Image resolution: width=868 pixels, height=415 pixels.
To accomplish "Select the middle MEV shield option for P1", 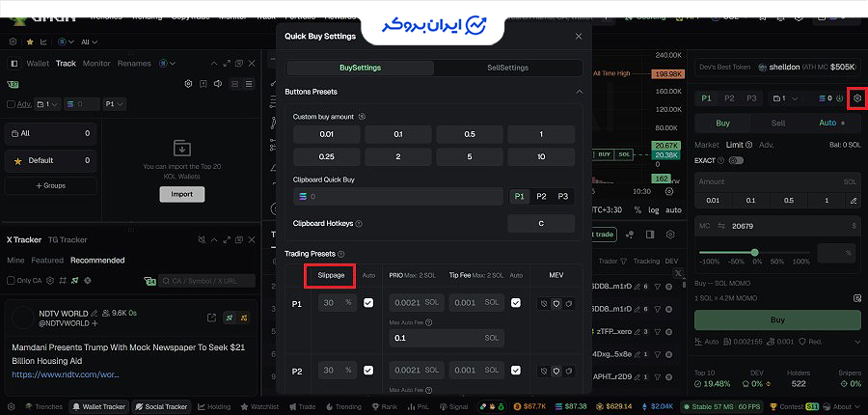I will coord(556,303).
